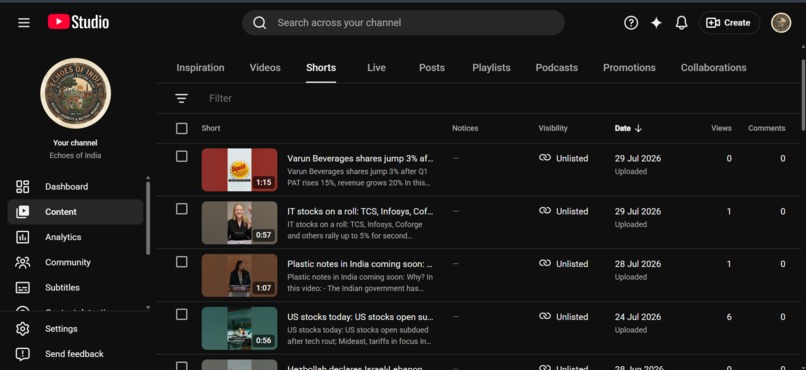
Task: Open the account avatar menu
Action: [x=781, y=23]
